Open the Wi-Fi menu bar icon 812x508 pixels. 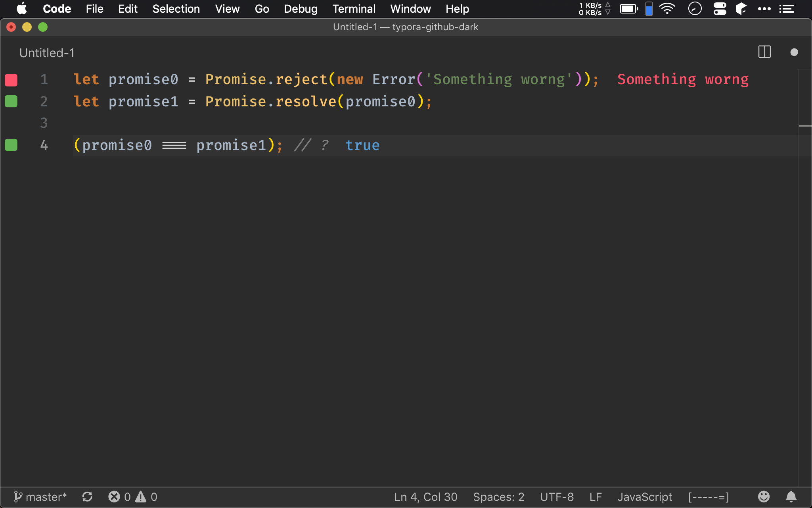(667, 9)
